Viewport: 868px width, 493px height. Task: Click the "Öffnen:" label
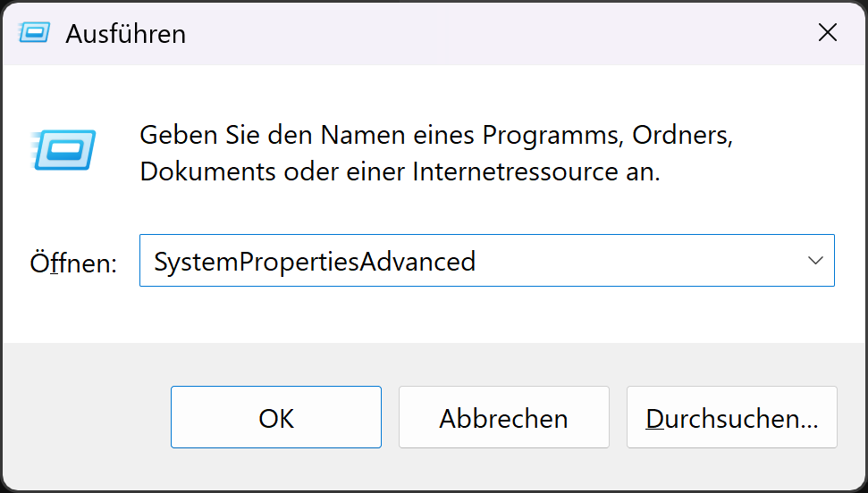[73, 263]
